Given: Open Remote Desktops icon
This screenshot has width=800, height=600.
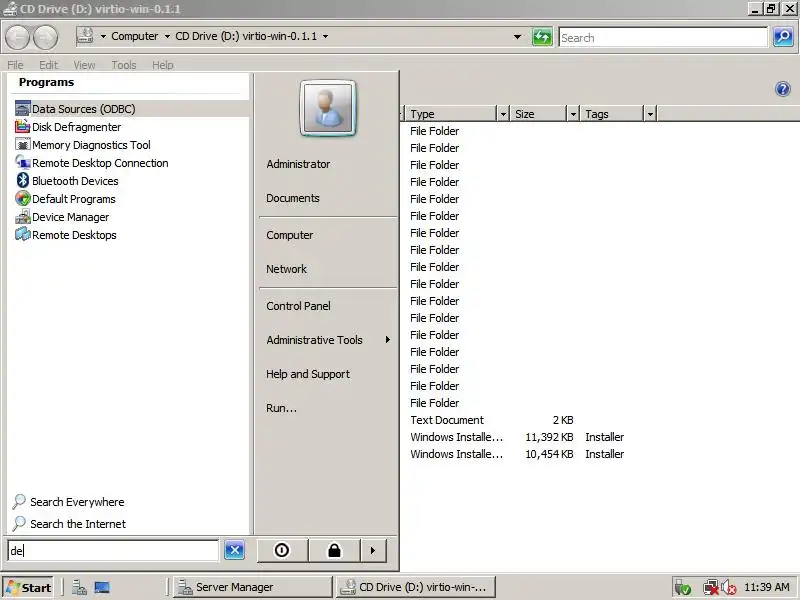Looking at the screenshot, I should pos(22,235).
